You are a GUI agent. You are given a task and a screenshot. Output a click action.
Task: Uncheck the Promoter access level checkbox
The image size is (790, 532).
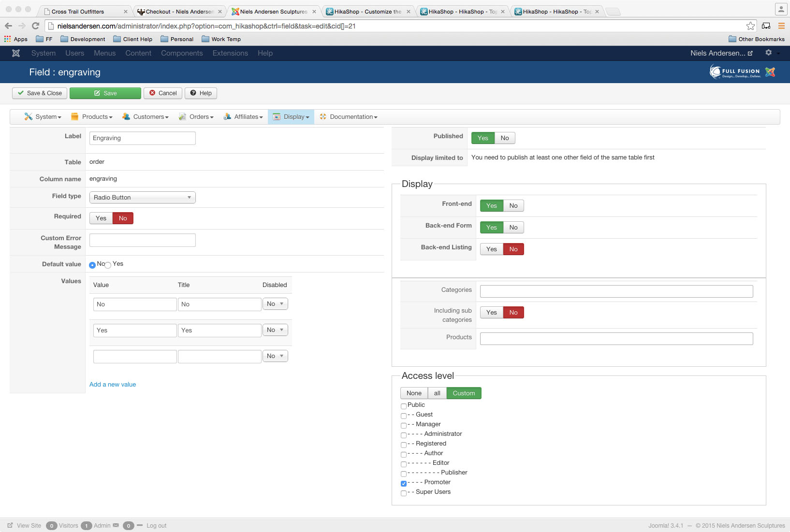click(404, 484)
